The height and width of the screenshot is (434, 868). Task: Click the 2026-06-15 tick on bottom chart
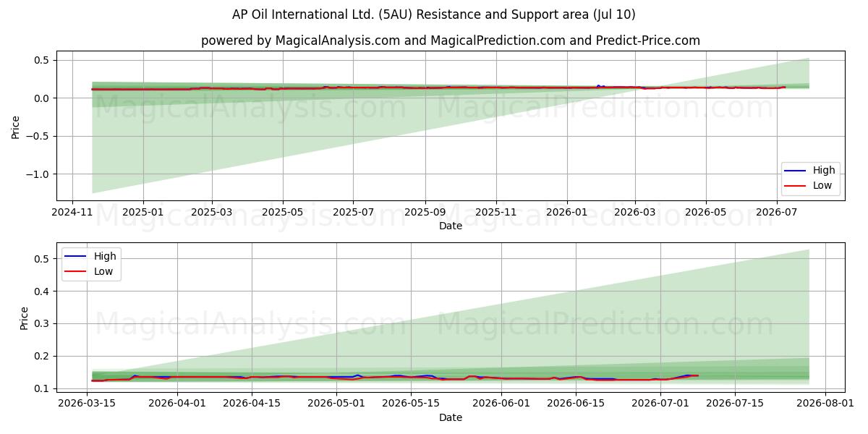[576, 404]
